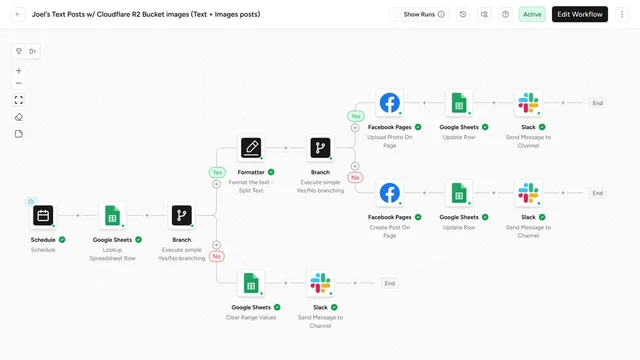This screenshot has width=640, height=360.
Task: Select the Slack node in the top row
Action: pyautogui.click(x=529, y=103)
